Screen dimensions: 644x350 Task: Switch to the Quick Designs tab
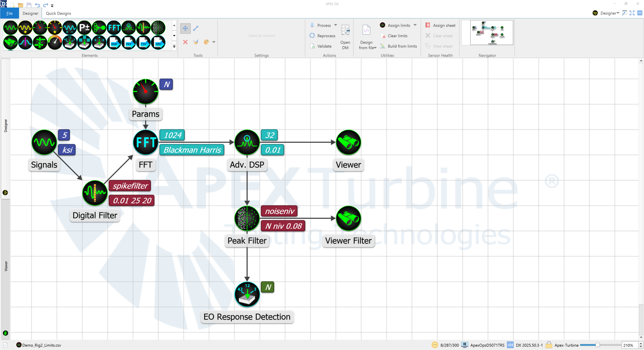[58, 13]
